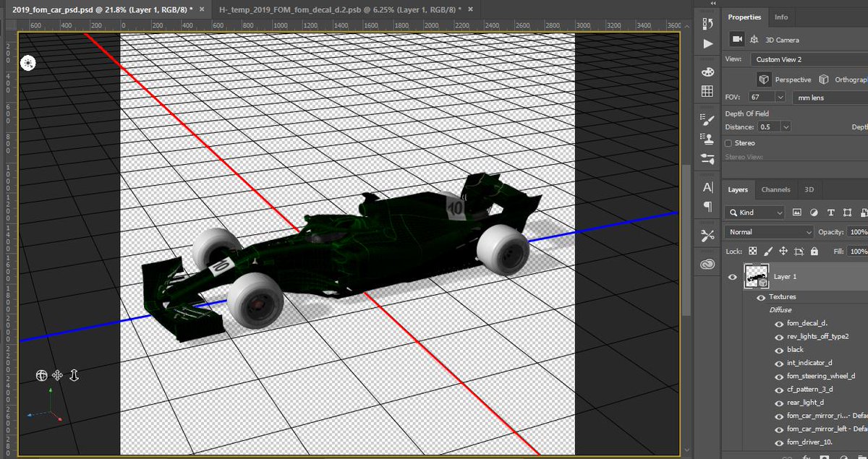The width and height of the screenshot is (868, 459).
Task: Open the Actions panel play icon
Action: [707, 43]
